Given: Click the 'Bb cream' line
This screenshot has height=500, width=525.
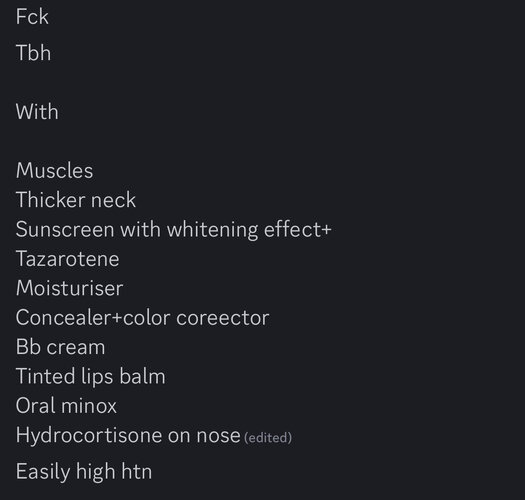Looking at the screenshot, I should pyautogui.click(x=60, y=347).
